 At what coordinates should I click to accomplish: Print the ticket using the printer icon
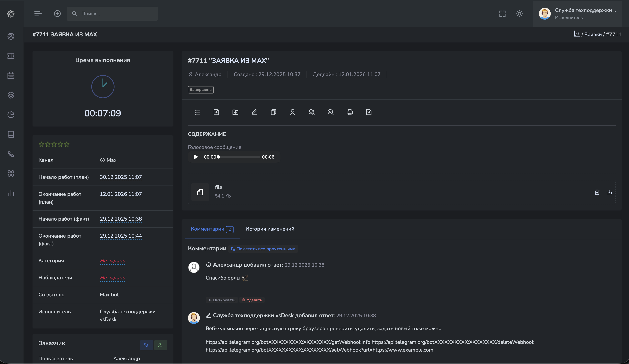pos(349,112)
